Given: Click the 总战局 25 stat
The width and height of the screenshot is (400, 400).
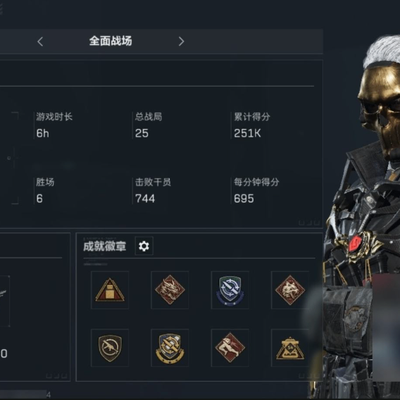Looking at the screenshot, I should pyautogui.click(x=148, y=125).
